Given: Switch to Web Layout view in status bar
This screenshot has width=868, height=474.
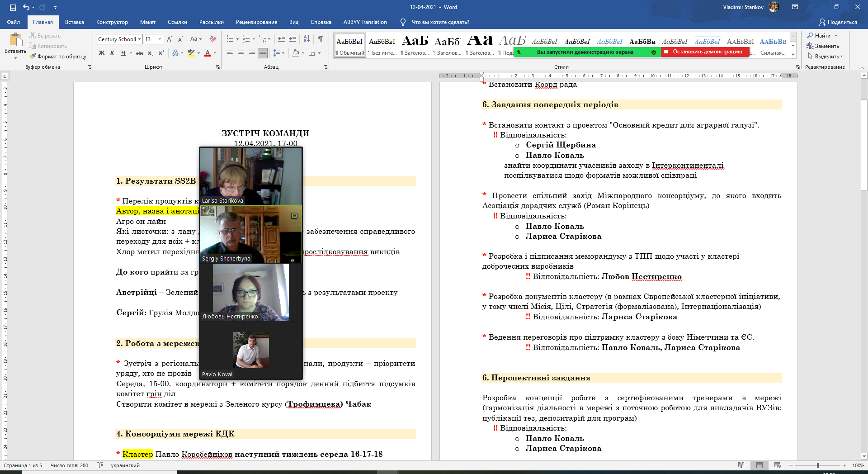Looking at the screenshot, I should 778,465.
